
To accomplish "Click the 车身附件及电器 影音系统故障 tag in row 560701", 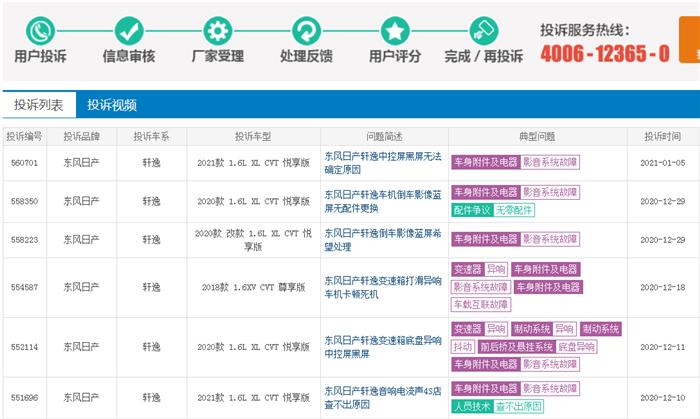I will click(x=515, y=162).
